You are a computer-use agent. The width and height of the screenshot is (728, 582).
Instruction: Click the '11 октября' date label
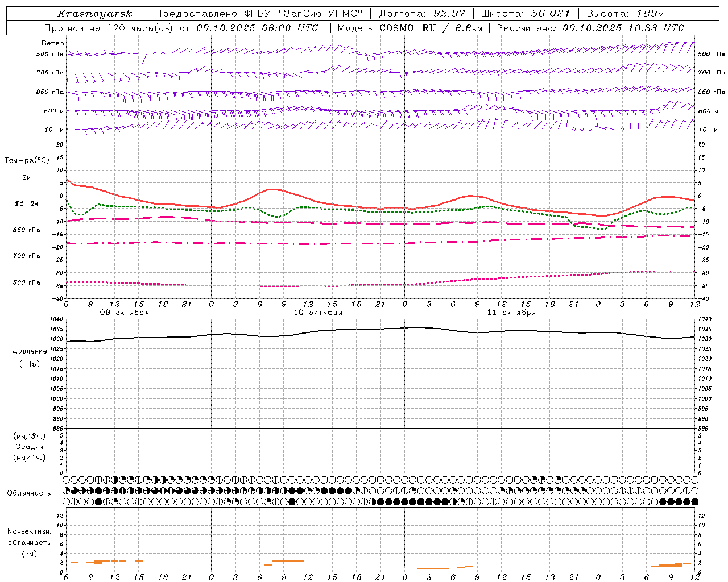(x=511, y=313)
